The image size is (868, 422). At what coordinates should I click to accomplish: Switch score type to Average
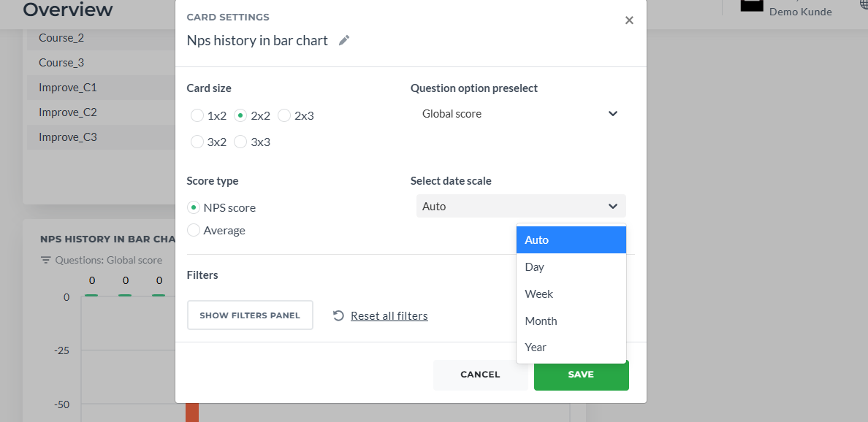point(194,230)
